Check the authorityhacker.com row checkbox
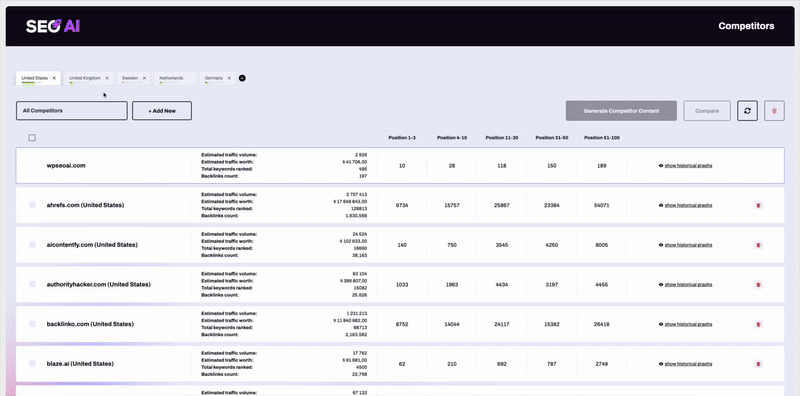The image size is (800, 396). click(x=32, y=284)
